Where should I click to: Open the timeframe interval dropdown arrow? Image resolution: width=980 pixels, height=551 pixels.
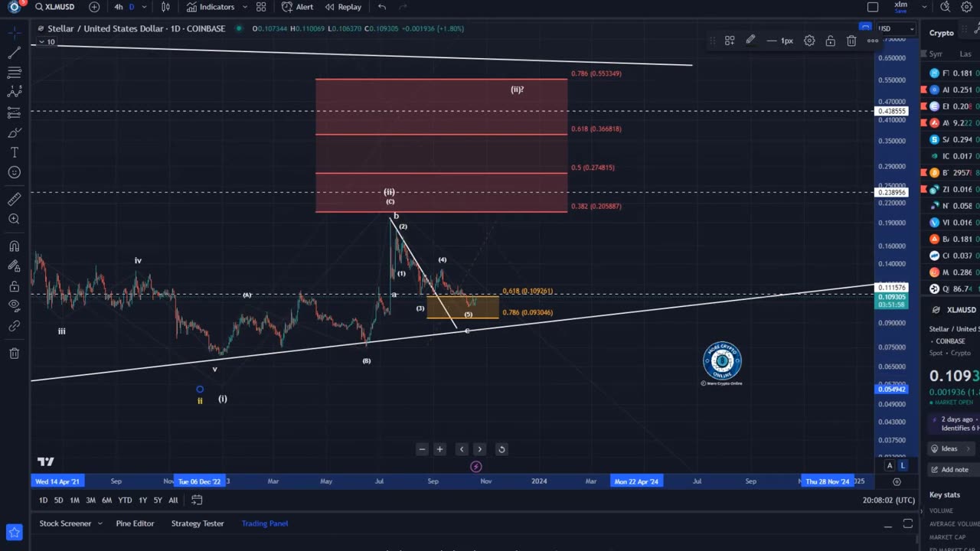(144, 7)
